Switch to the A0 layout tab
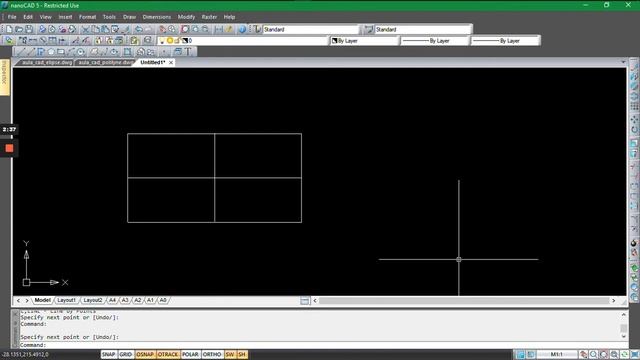 [163, 300]
